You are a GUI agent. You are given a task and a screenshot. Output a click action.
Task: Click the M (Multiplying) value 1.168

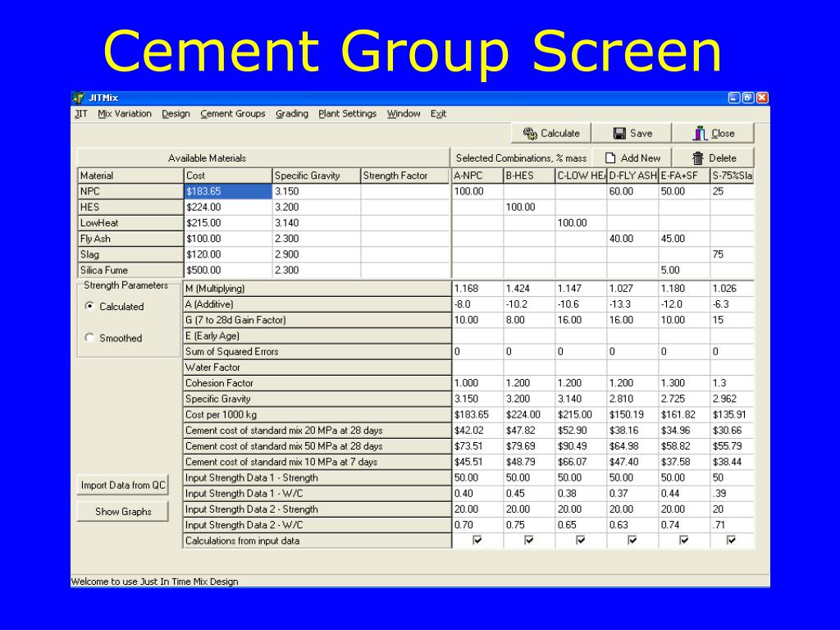(x=477, y=288)
